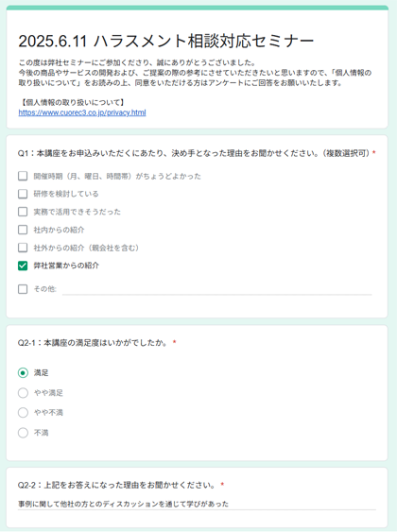Choose the やや満足 radio option
397x532 pixels.
click(x=23, y=393)
